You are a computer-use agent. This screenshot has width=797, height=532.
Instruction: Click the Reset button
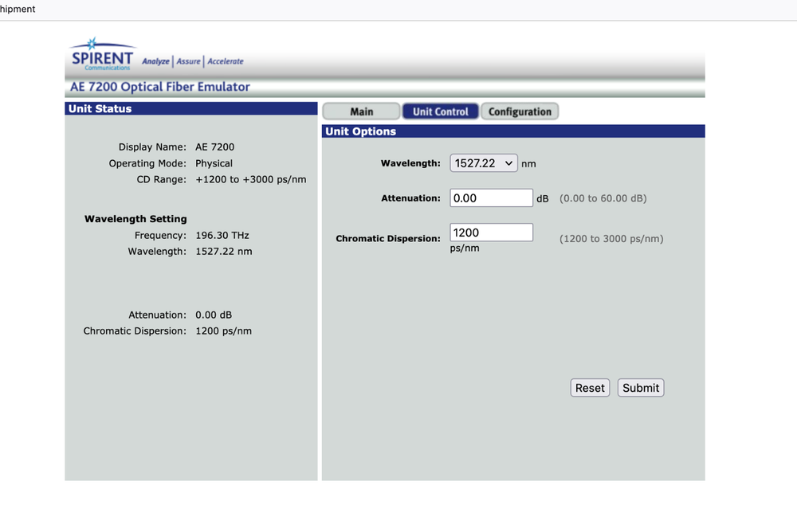tap(590, 388)
